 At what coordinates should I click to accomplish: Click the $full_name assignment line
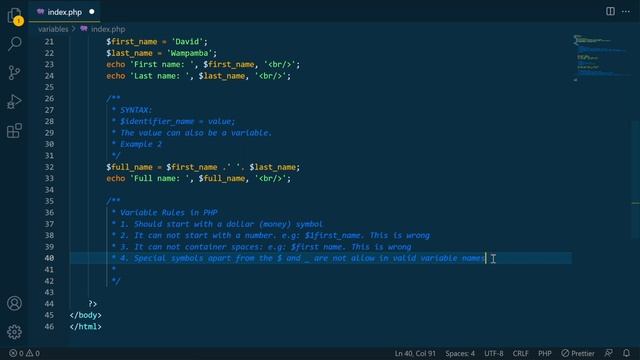pos(203,167)
